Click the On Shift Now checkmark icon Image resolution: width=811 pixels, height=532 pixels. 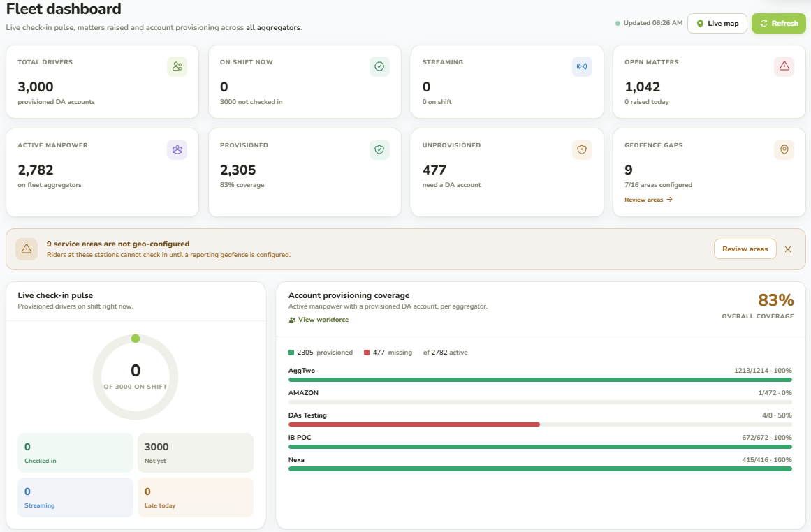pyautogui.click(x=379, y=67)
